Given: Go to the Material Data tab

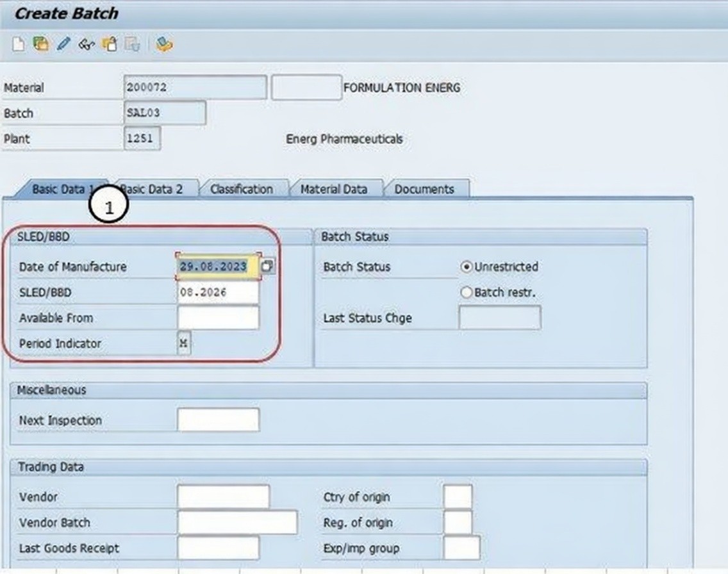Looking at the screenshot, I should pos(334,189).
